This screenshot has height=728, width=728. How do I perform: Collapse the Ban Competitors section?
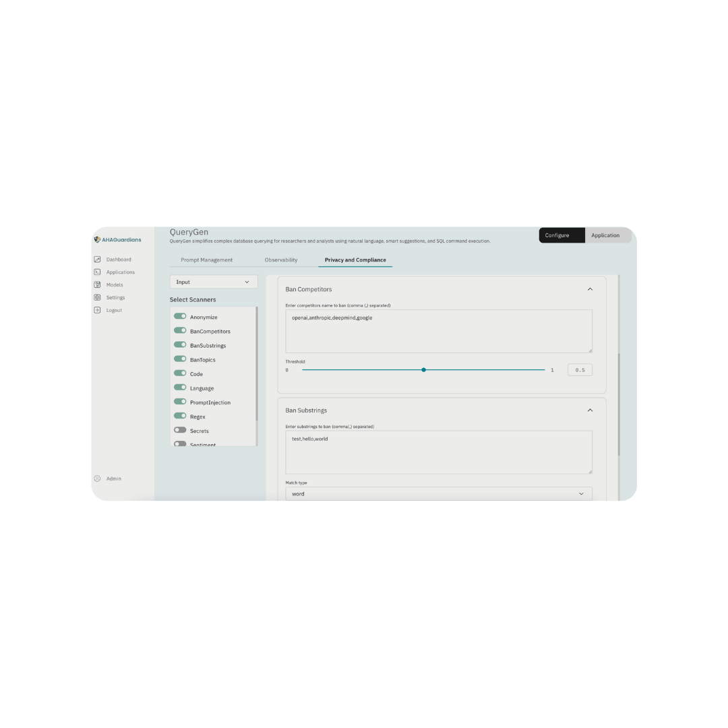(x=590, y=289)
